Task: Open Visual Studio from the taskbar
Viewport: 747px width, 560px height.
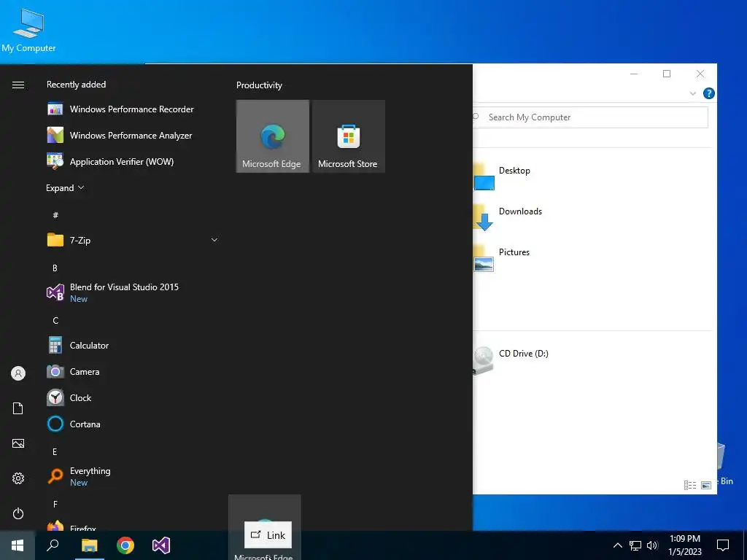Action: 161,545
